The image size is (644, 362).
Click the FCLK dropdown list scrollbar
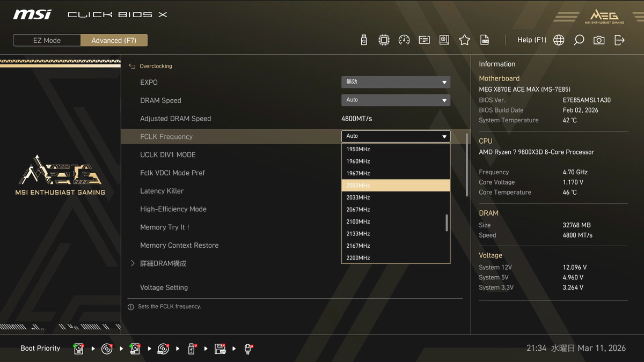[447, 223]
